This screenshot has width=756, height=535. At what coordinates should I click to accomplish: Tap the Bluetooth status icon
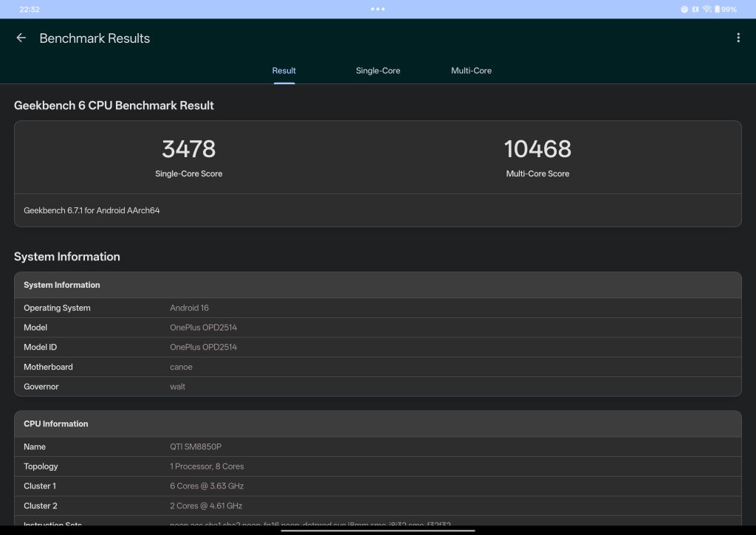[695, 9]
